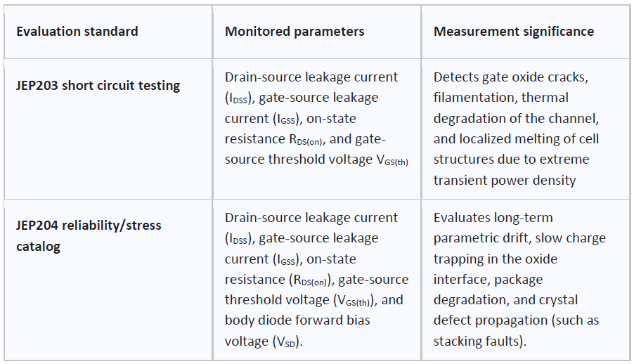The width and height of the screenshot is (634, 364).
Task: Click the Monitored parameters column header
Action: coord(295,32)
